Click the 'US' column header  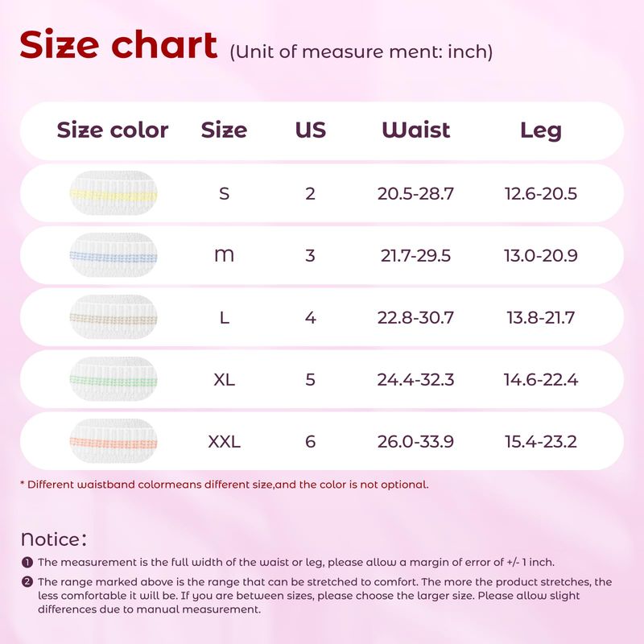click(x=311, y=130)
